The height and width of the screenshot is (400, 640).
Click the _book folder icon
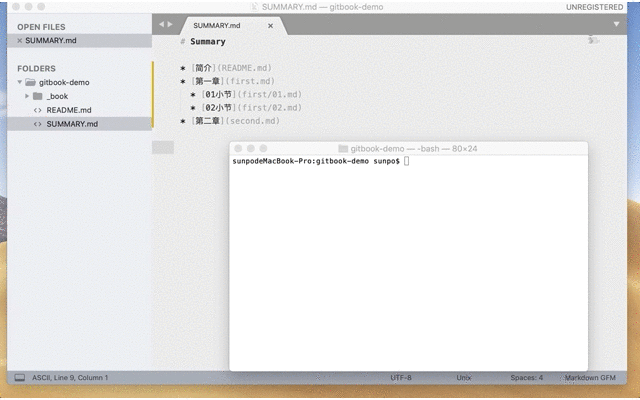(37, 96)
